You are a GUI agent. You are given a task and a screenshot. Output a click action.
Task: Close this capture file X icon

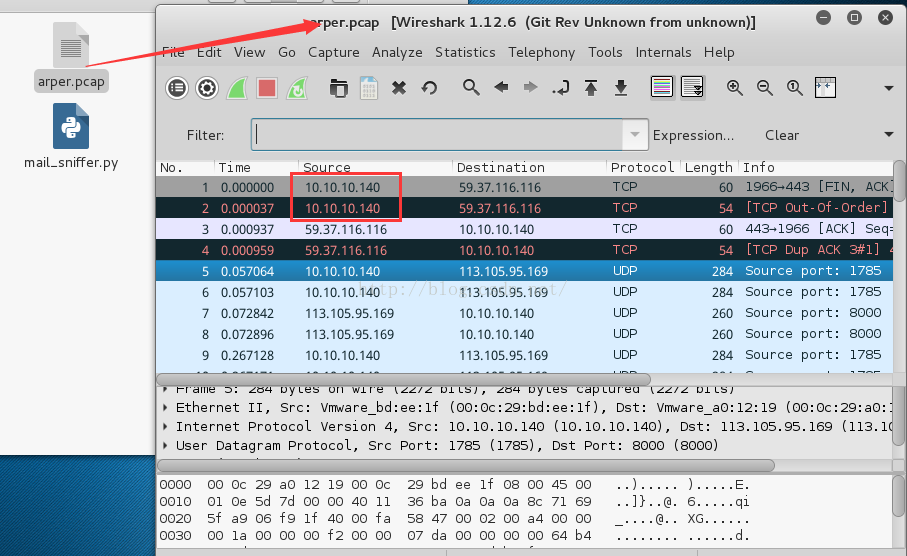[x=399, y=88]
